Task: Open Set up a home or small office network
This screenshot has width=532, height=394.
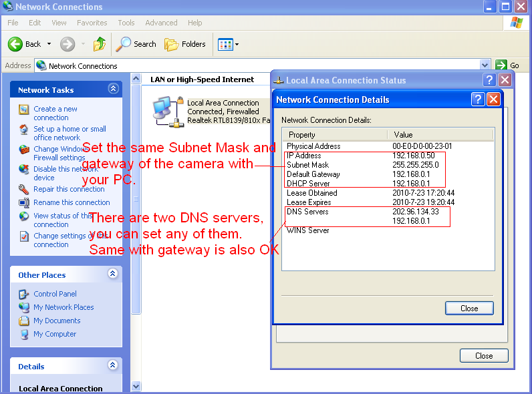Action: [x=70, y=134]
